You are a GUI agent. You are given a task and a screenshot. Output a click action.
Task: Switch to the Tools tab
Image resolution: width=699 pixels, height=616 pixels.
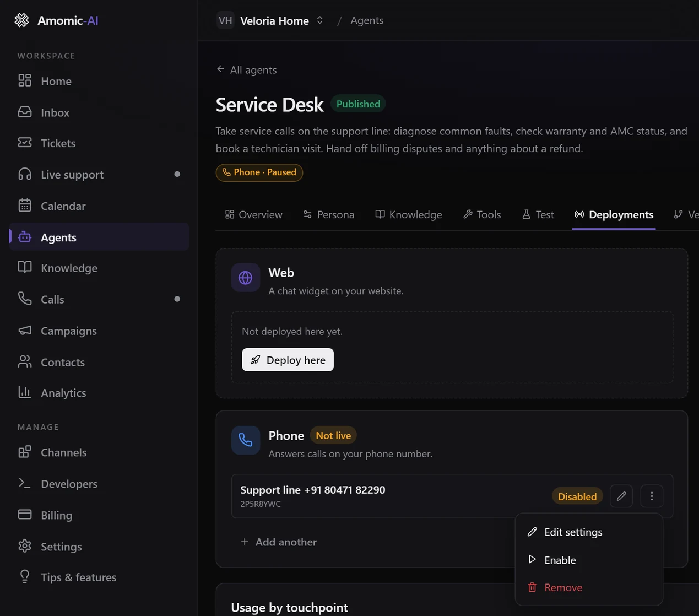click(482, 214)
